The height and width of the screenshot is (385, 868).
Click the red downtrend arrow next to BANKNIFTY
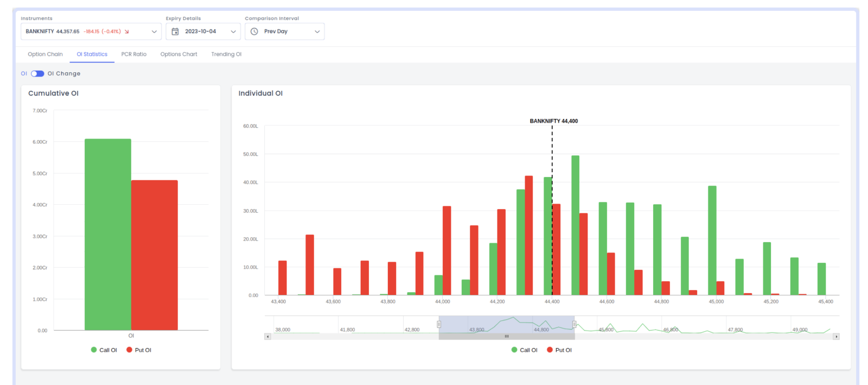pyautogui.click(x=127, y=31)
